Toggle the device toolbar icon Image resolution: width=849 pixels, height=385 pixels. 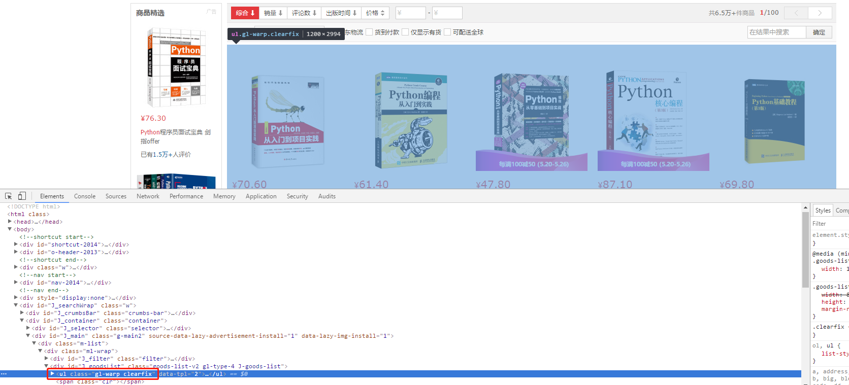(22, 196)
